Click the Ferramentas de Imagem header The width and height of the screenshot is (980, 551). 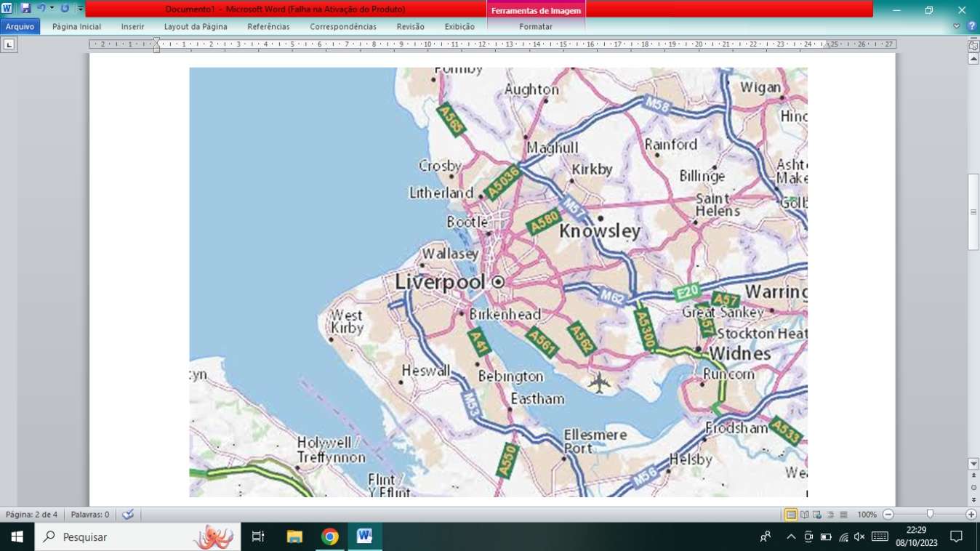(536, 10)
